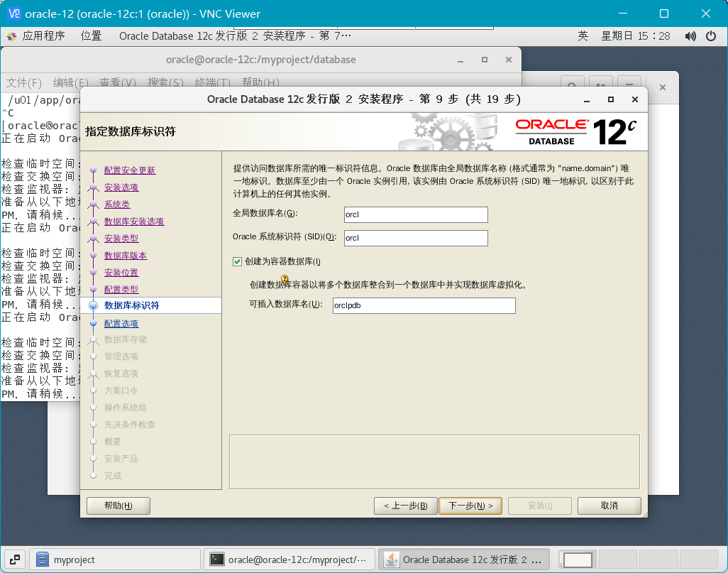The image size is (728, 573).
Task: Click the workspace switcher first workspace
Action: click(578, 560)
